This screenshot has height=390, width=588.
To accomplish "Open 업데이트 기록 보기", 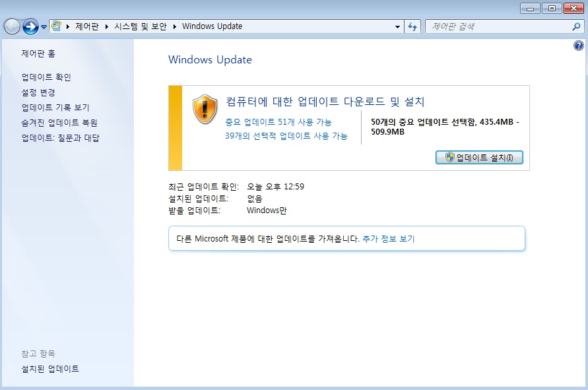I will tap(55, 108).
